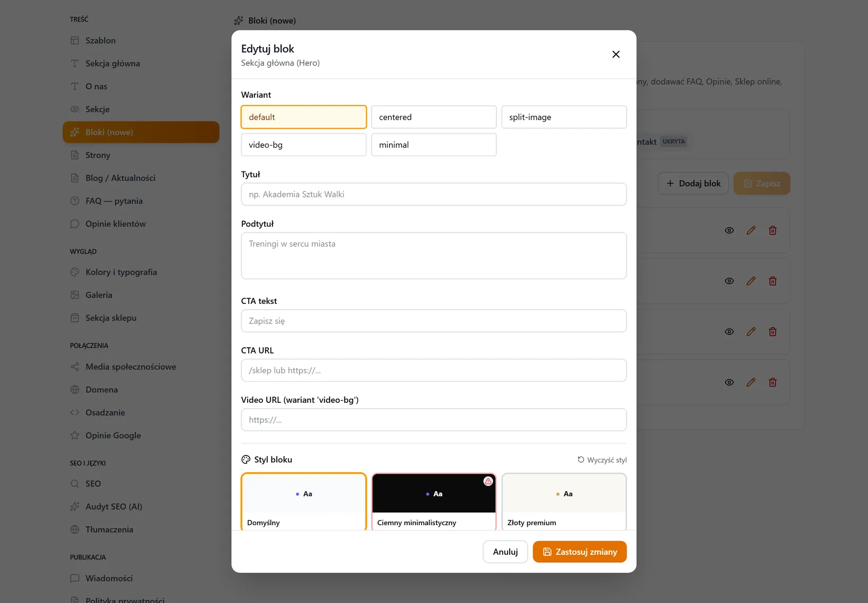
Task: Click Wyczyść styl reset link
Action: (x=602, y=460)
